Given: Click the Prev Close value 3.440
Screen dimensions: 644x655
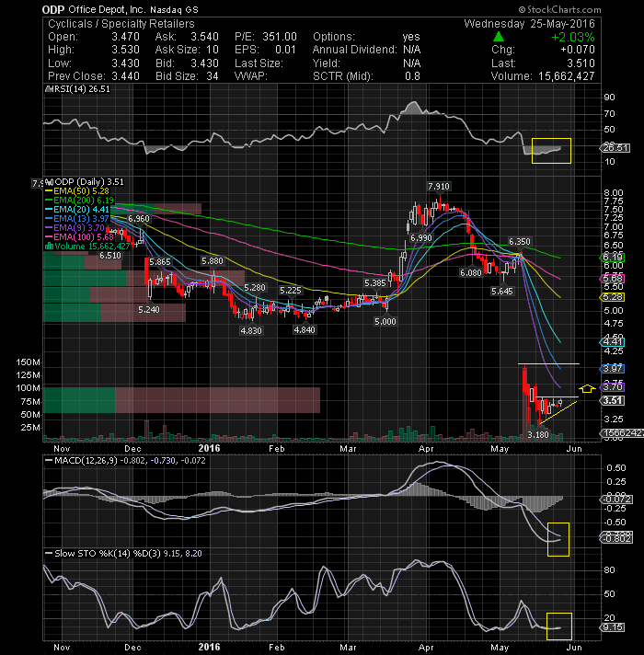Looking at the screenshot, I should (125, 76).
